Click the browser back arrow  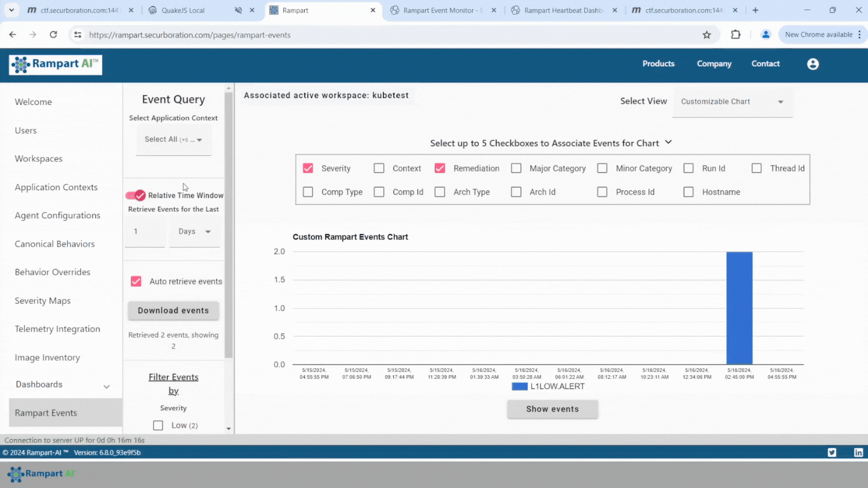[13, 35]
